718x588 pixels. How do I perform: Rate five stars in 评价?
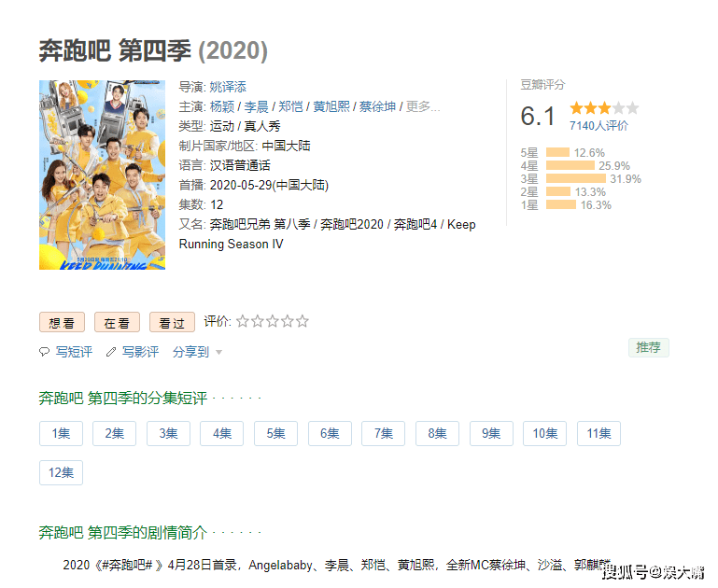(x=303, y=322)
